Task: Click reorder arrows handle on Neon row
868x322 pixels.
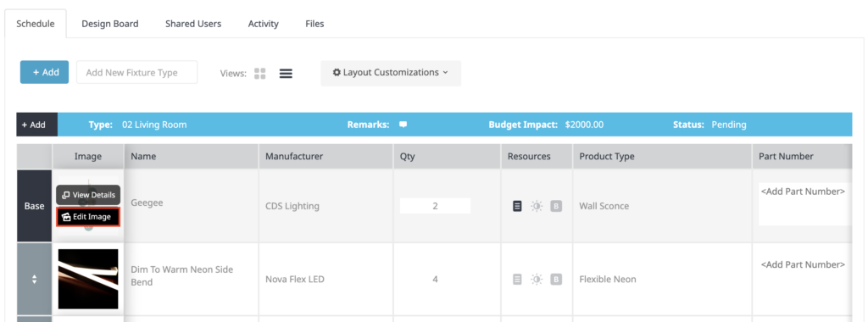Action: [x=34, y=280]
